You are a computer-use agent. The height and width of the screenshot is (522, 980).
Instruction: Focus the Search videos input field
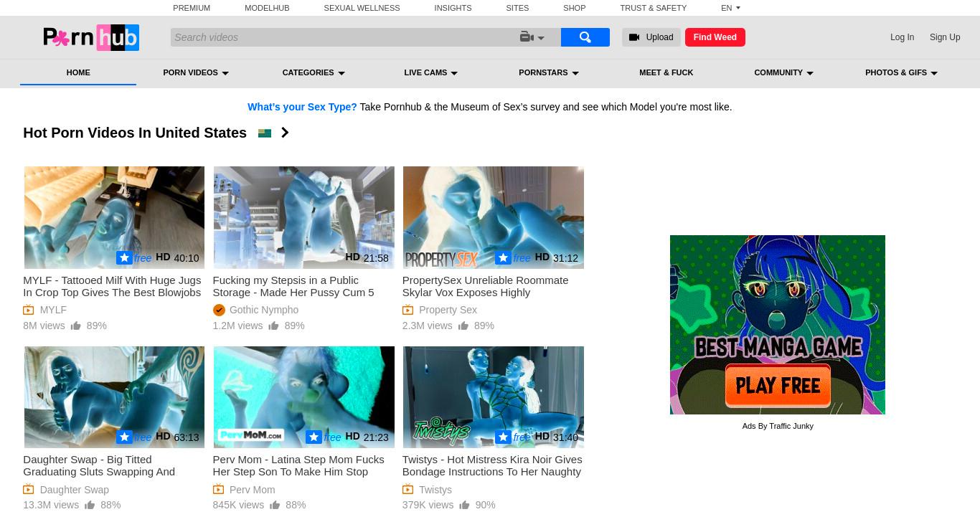(x=344, y=37)
